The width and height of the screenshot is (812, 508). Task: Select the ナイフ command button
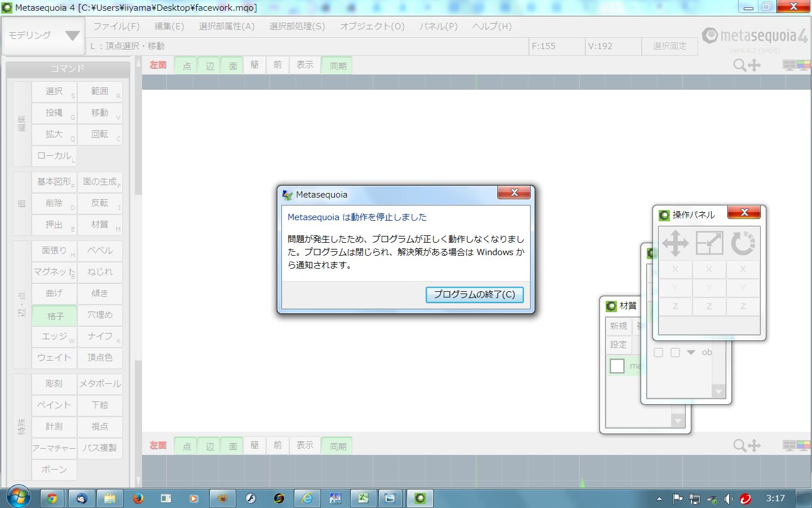coord(100,336)
